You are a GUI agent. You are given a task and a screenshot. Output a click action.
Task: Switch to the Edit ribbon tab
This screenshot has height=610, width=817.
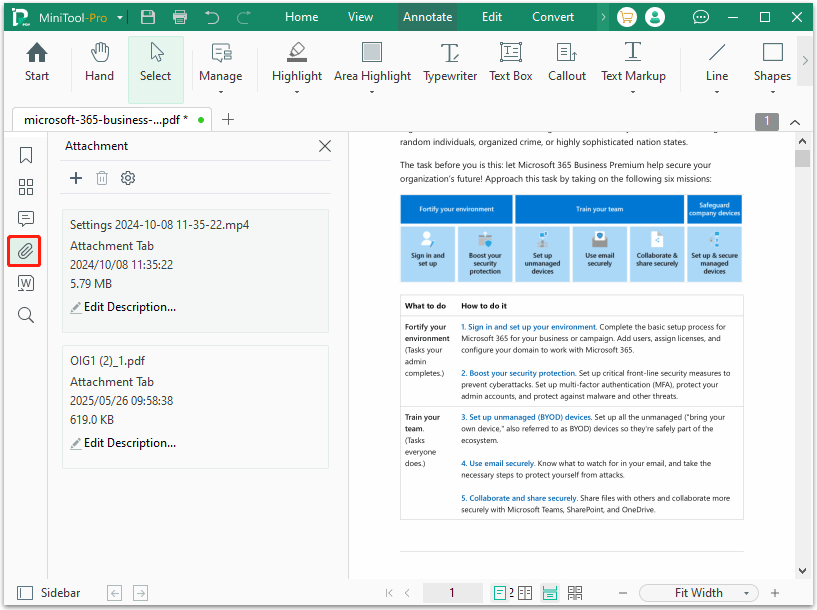pos(492,17)
